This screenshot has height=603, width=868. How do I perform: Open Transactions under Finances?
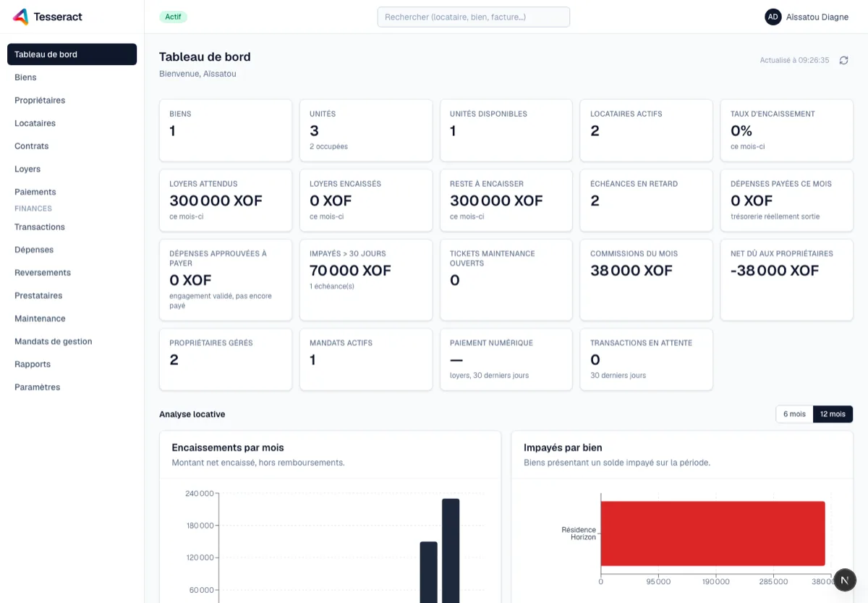pos(72,227)
